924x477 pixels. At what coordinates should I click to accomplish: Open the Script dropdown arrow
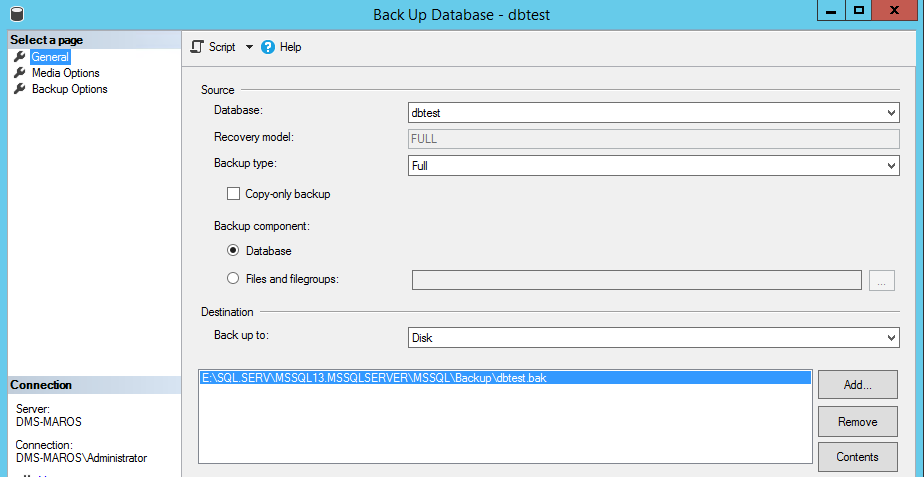[249, 47]
